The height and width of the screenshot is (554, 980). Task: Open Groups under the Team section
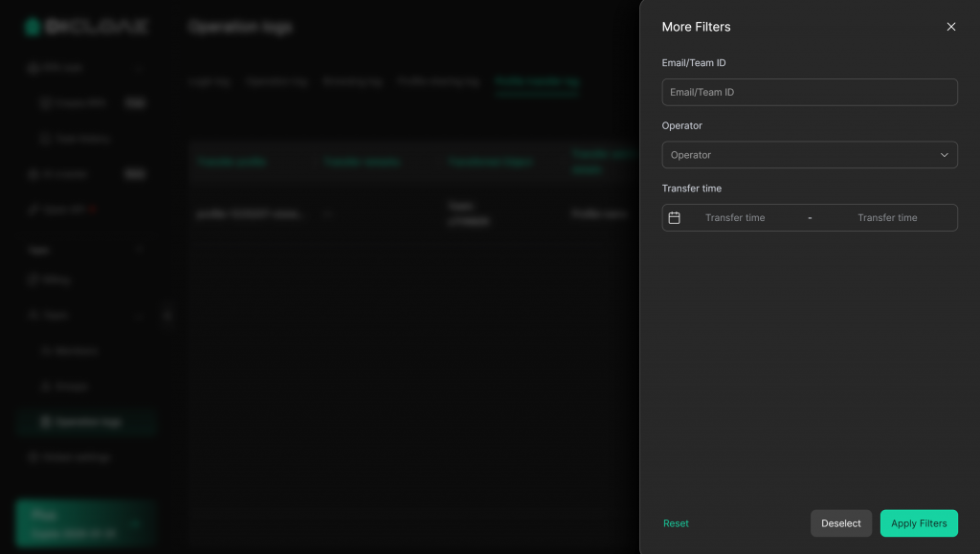(71, 387)
